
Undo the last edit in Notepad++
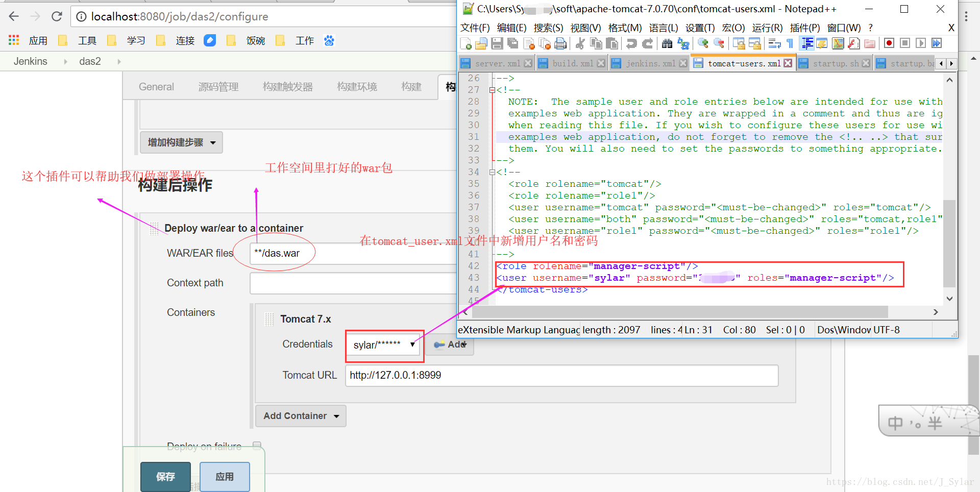[631, 43]
